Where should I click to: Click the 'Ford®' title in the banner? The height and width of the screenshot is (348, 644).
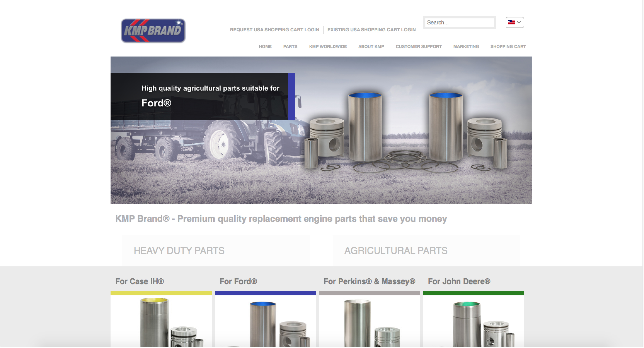156,103
